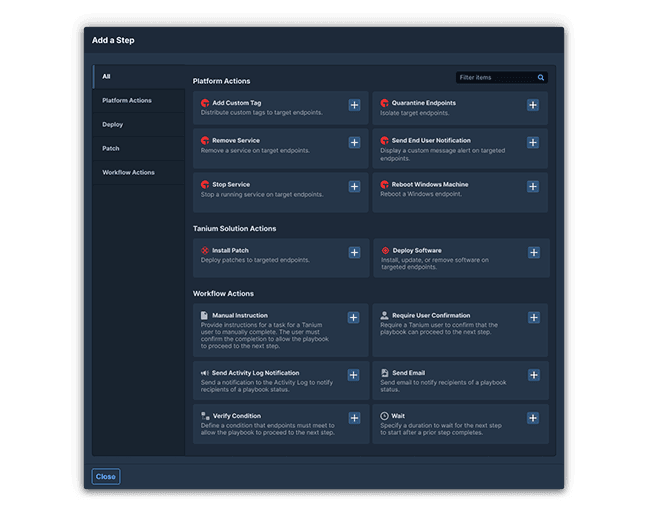This screenshot has width=647, height=520.
Task: Click the Send End User Notification title
Action: point(431,140)
